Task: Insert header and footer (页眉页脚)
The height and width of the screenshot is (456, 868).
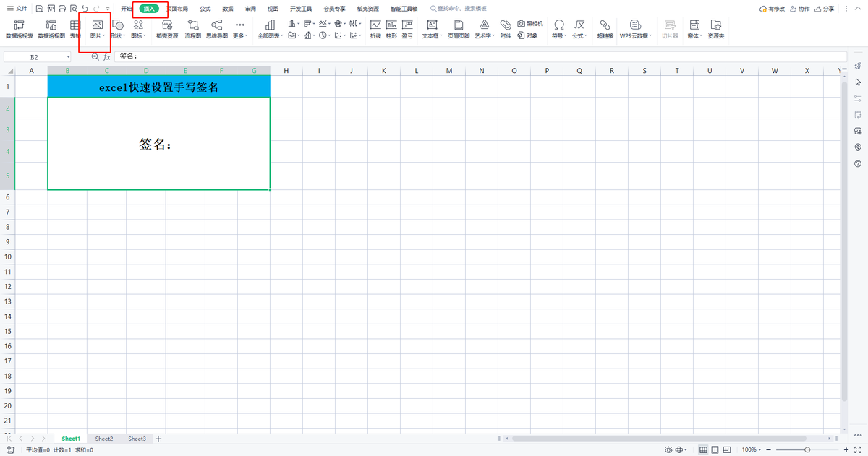Action: point(459,29)
